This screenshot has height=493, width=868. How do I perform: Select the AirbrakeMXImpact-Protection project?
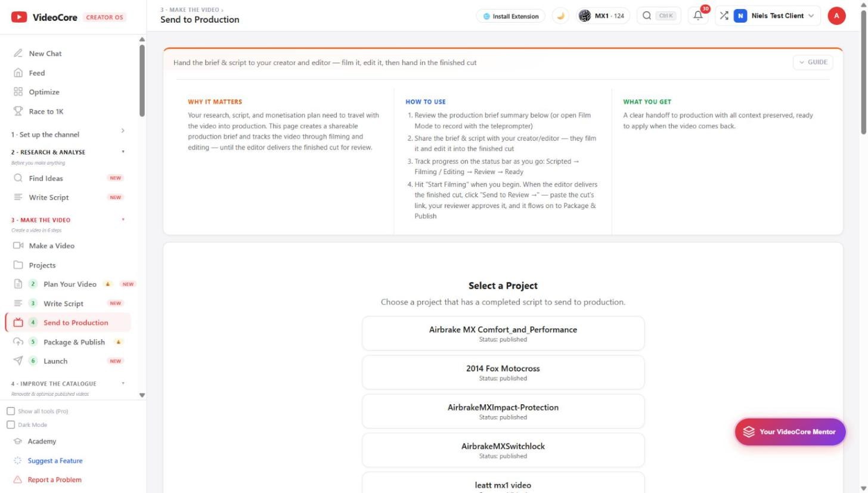click(503, 411)
